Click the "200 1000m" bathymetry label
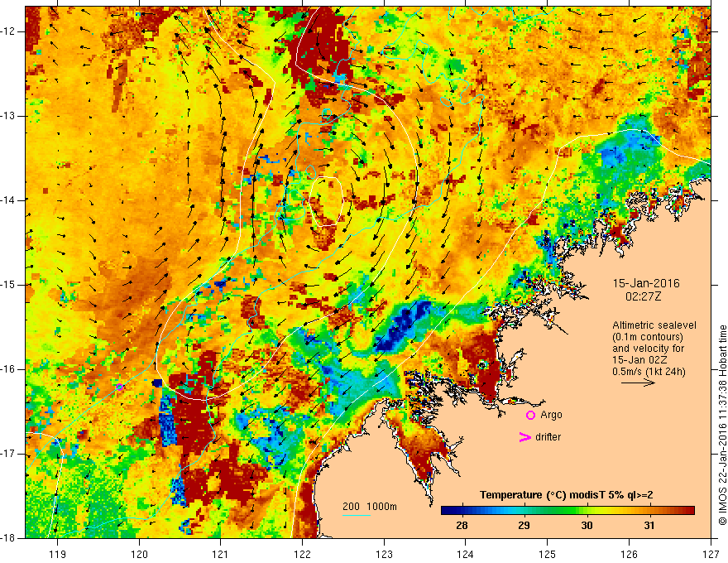 coord(370,507)
